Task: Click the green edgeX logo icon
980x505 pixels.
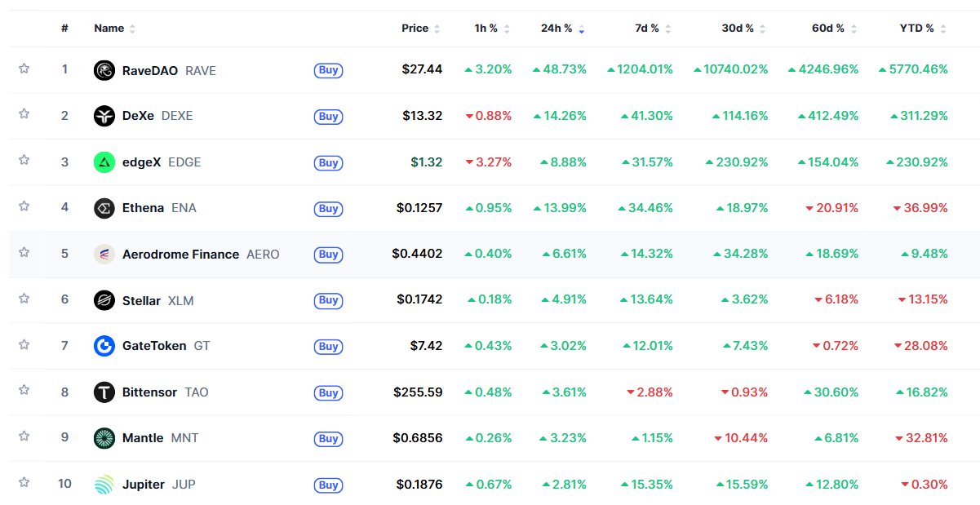Action: [104, 162]
